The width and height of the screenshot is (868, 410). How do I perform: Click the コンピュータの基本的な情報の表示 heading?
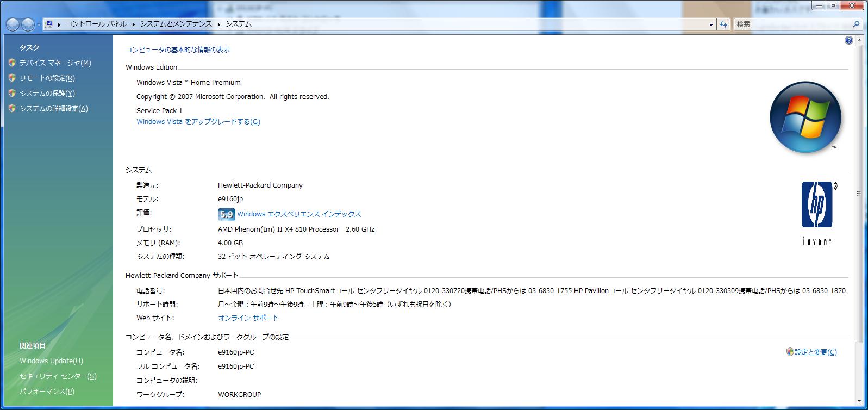(x=178, y=50)
